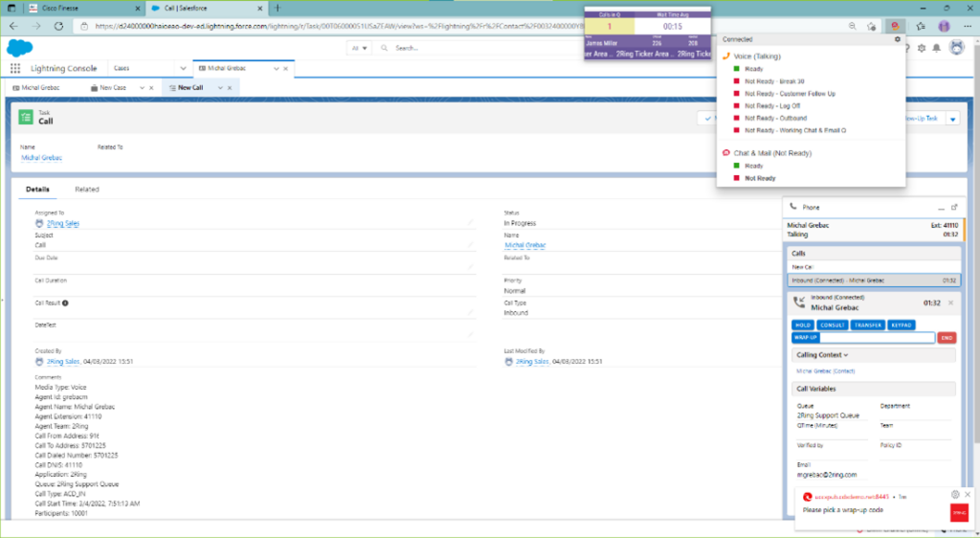The image size is (980, 538).
Task: Select the New Case subtab
Action: click(113, 88)
